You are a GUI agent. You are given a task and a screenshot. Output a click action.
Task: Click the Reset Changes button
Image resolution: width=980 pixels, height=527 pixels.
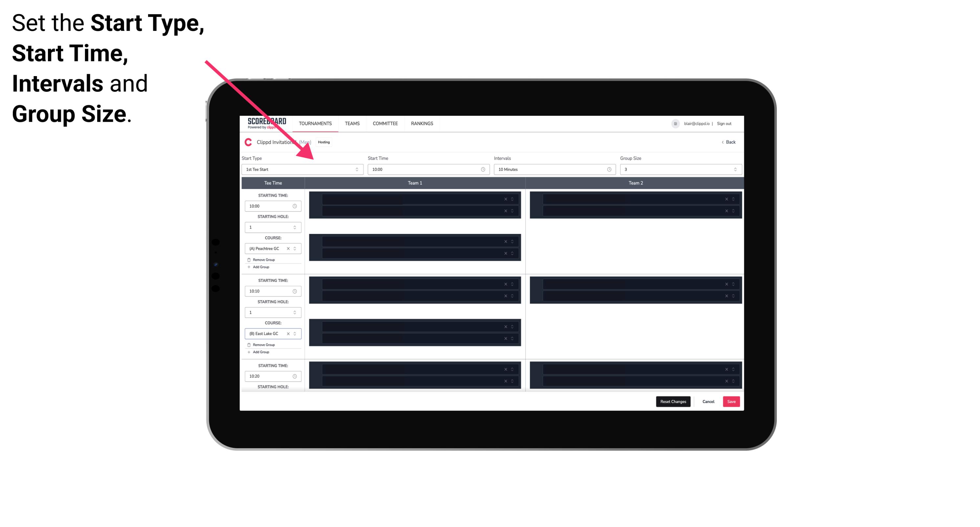pyautogui.click(x=673, y=401)
